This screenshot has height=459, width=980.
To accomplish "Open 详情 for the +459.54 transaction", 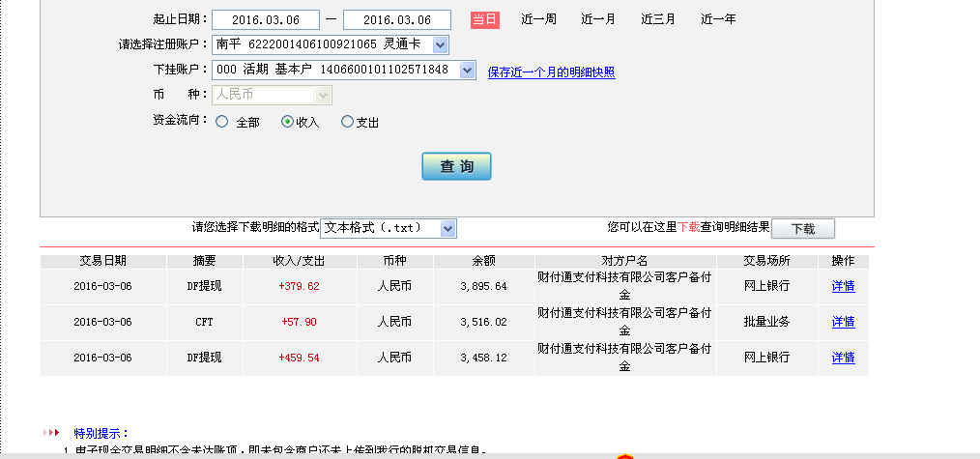I will (x=843, y=358).
